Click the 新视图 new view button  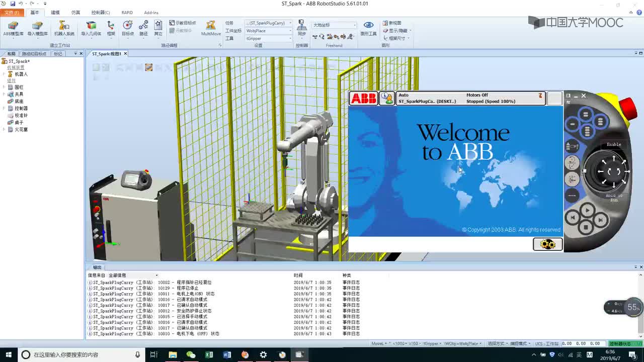[392, 23]
